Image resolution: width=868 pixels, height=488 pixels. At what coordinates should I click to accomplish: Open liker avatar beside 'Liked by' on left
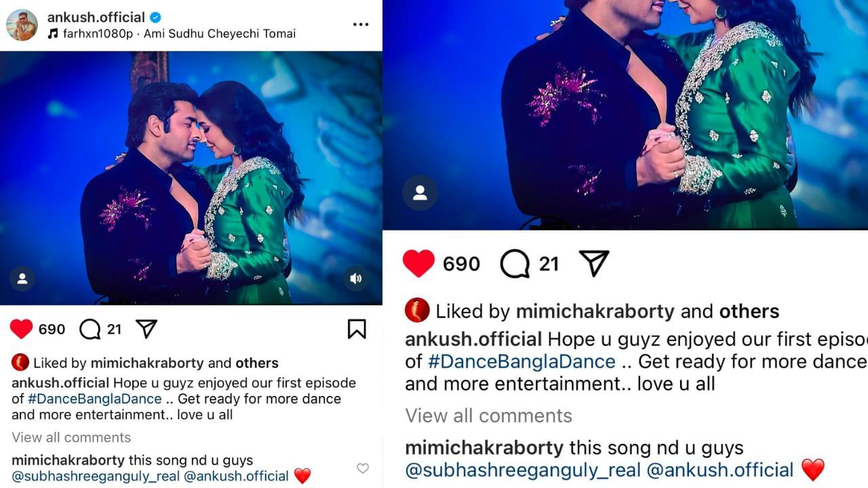pos(20,363)
